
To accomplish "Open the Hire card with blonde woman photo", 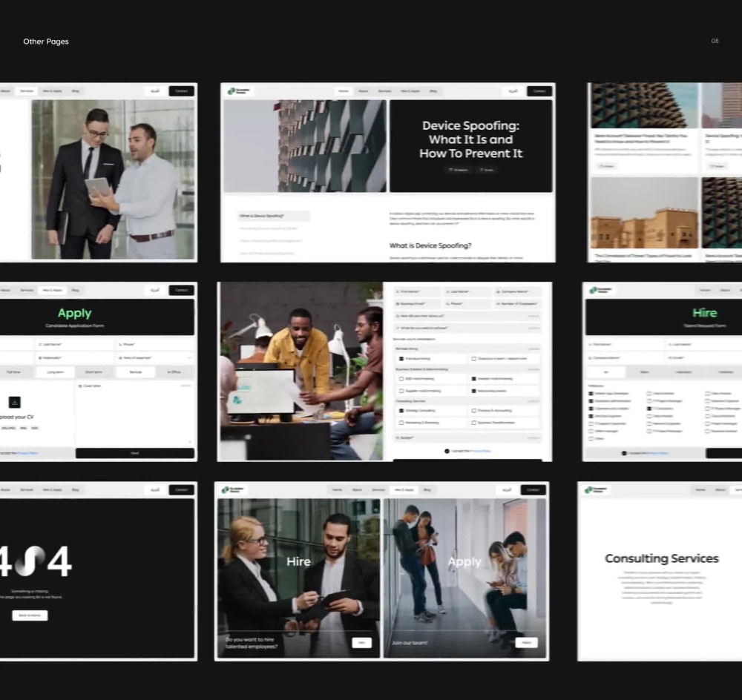I will 298,578.
